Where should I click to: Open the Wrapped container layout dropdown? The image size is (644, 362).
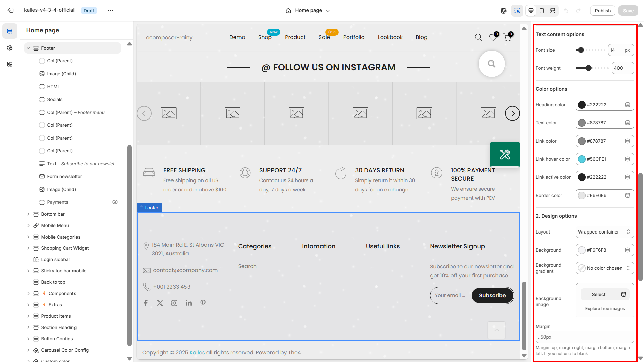(604, 232)
